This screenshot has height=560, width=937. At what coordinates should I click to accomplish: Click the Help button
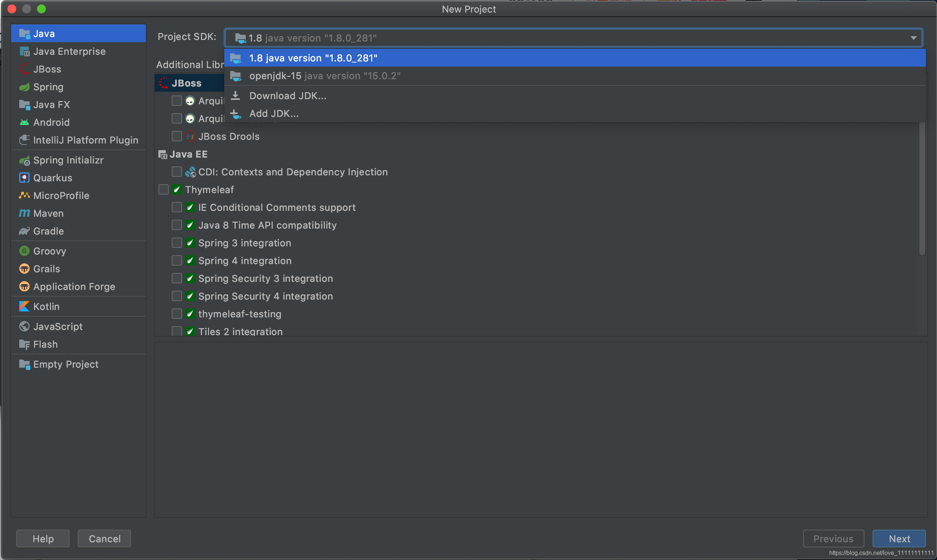(x=43, y=539)
